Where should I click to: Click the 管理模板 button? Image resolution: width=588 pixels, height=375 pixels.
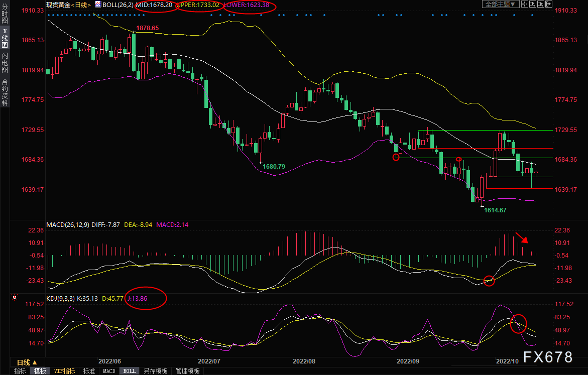coord(187,371)
